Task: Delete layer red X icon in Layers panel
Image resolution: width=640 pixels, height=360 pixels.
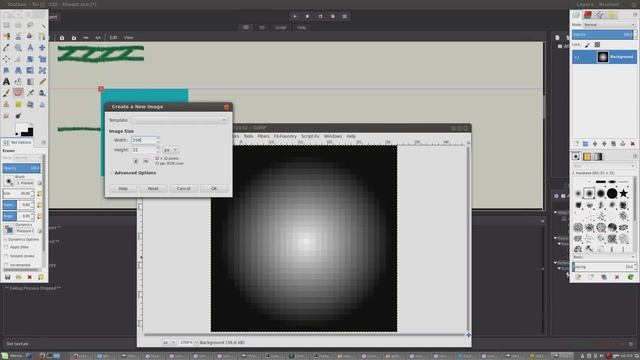Action: coord(632,144)
